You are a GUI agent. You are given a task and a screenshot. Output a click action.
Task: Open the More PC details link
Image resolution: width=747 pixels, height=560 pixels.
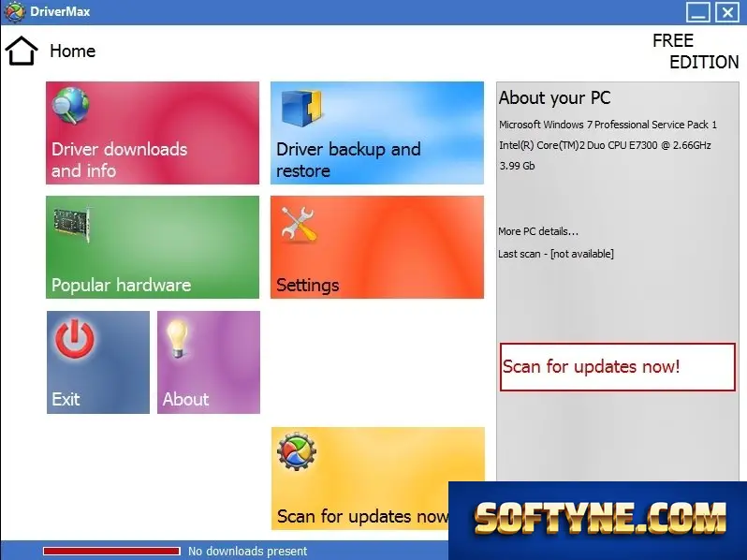pyautogui.click(x=538, y=231)
